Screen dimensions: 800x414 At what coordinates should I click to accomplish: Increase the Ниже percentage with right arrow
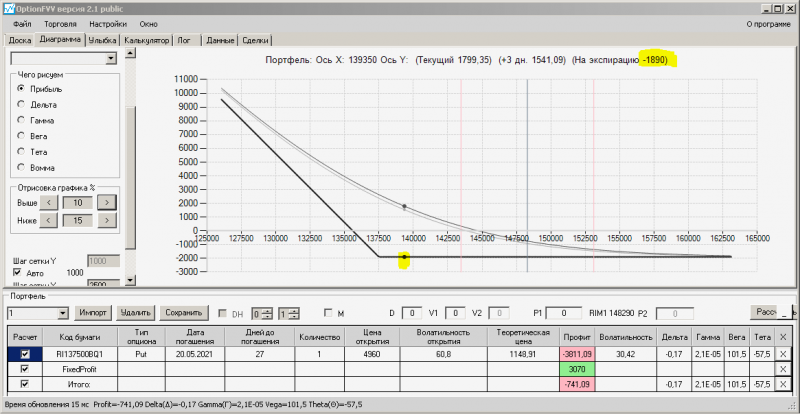point(107,220)
